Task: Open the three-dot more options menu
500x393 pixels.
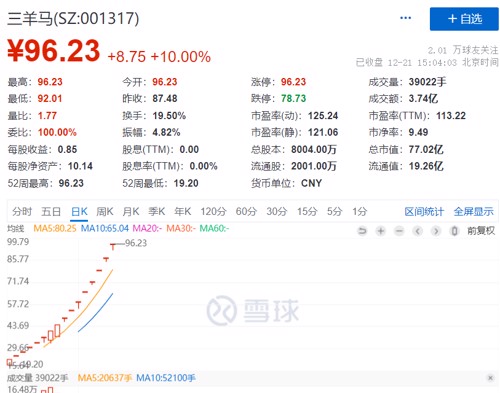Action: pos(405,18)
